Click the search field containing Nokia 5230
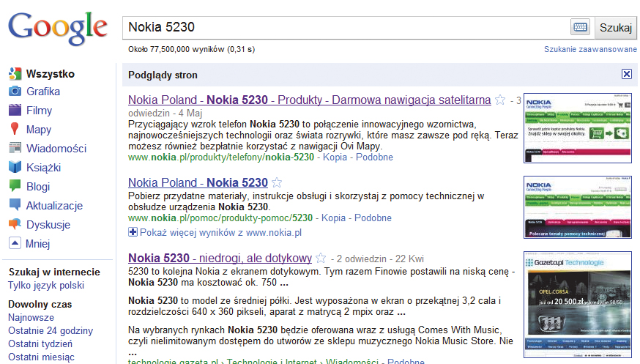The height and width of the screenshot is (364, 640). 344,28
